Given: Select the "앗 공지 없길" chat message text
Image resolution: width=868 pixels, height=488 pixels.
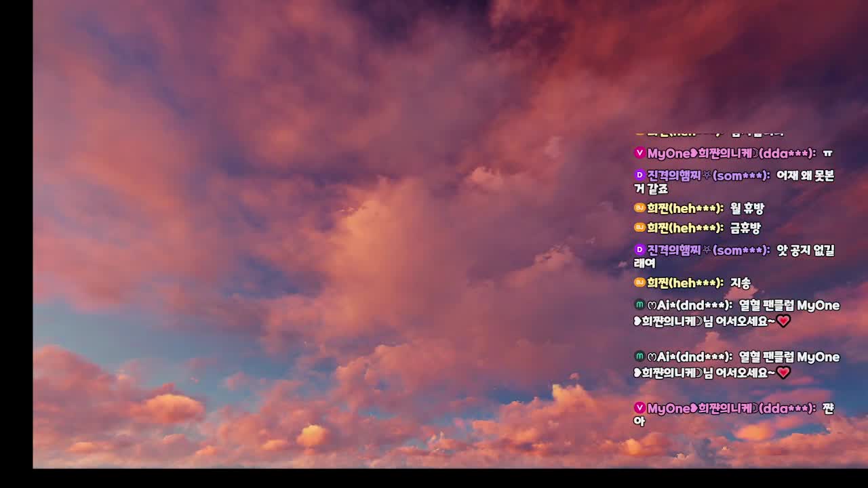Looking at the screenshot, I should coord(734,257).
